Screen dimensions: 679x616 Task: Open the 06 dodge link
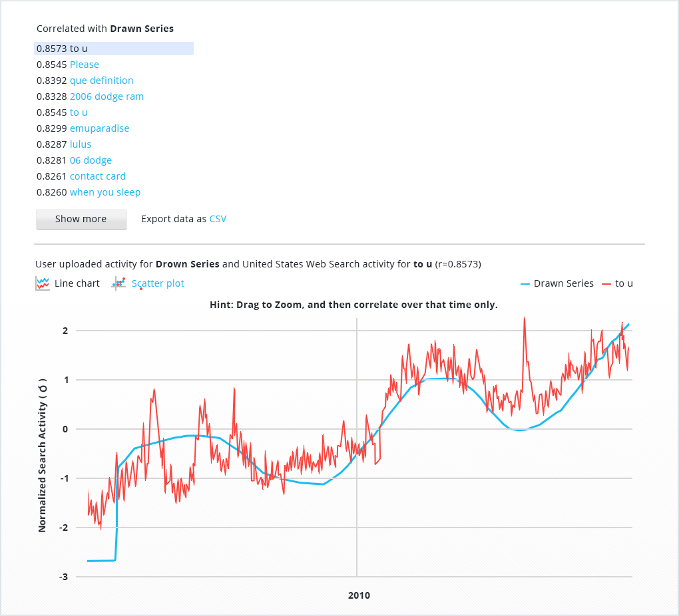tap(91, 160)
